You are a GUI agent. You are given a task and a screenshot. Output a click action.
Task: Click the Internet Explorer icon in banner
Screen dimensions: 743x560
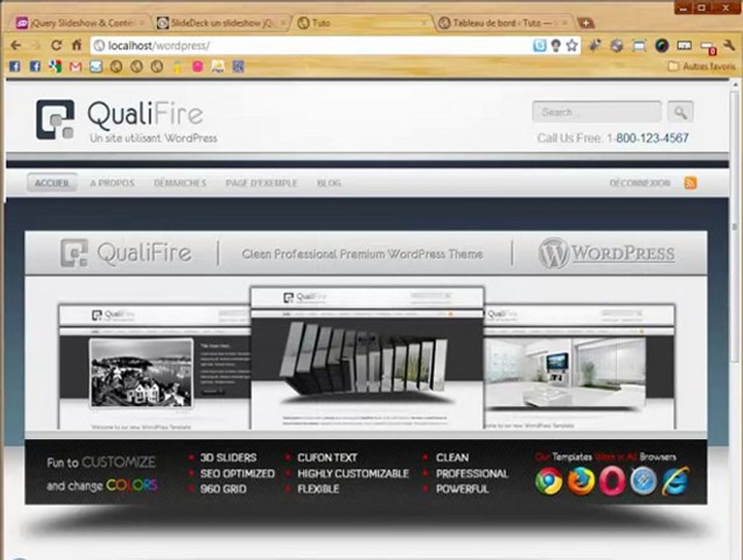(675, 481)
